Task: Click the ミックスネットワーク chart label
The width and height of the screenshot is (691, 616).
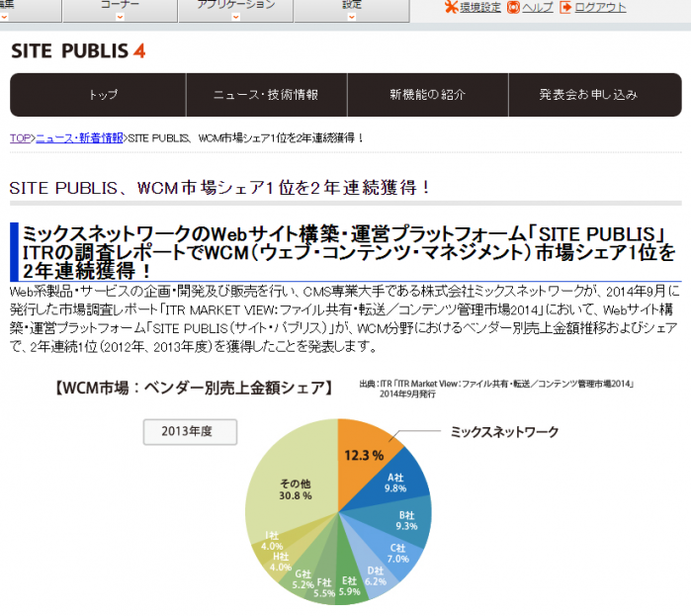Action: [504, 432]
